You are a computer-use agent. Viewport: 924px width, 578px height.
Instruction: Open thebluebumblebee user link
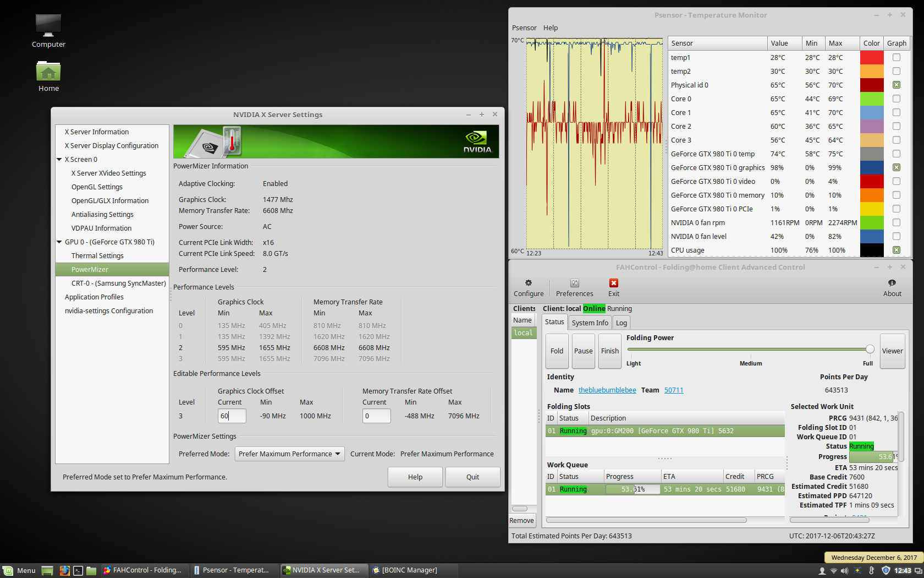pos(607,390)
